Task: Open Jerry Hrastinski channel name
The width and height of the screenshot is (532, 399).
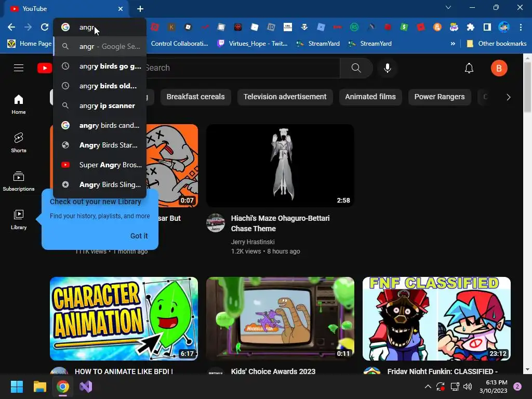Action: (x=253, y=242)
